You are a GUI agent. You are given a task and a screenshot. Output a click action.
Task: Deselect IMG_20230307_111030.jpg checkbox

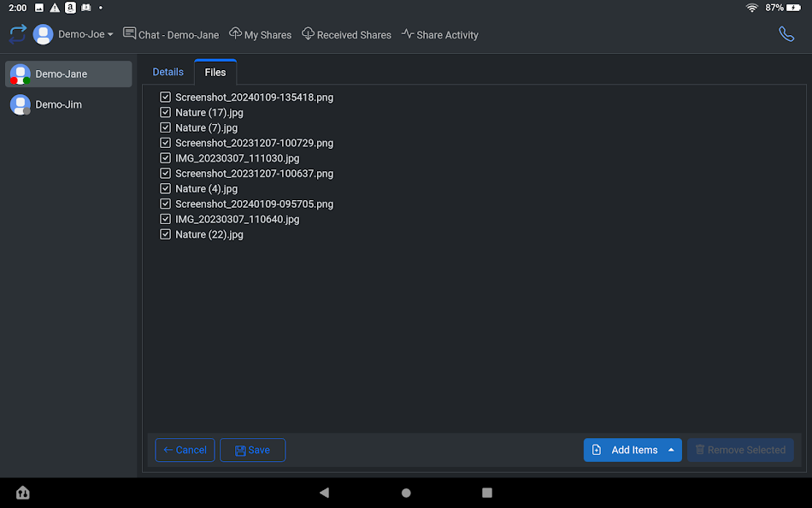[165, 157]
